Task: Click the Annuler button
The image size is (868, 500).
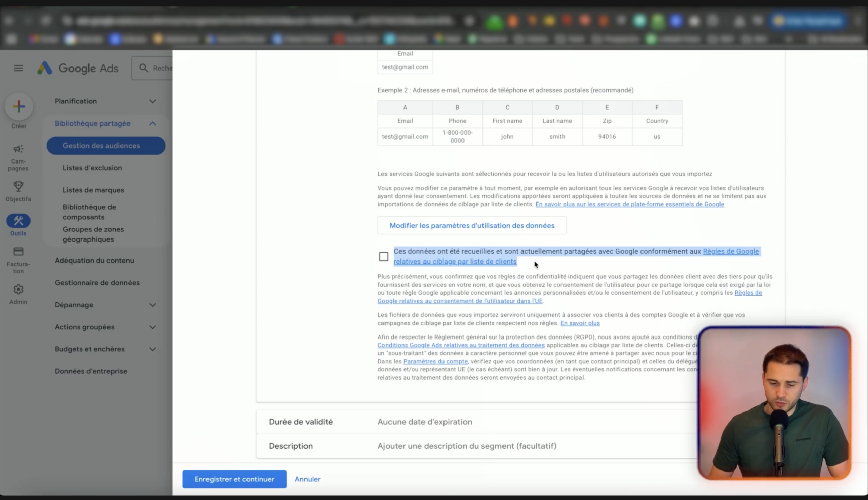Action: click(x=308, y=479)
